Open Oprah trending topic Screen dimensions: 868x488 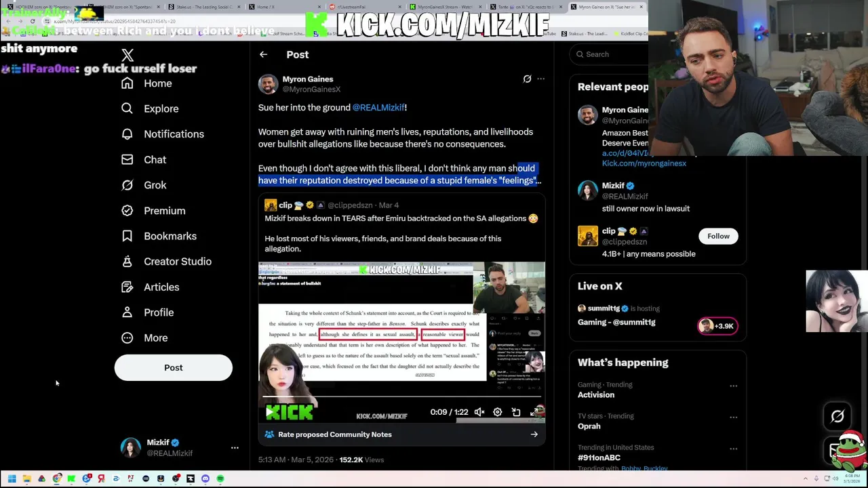pyautogui.click(x=589, y=426)
